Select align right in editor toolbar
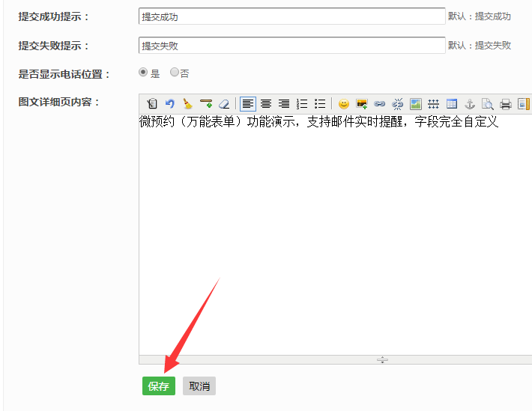The height and width of the screenshot is (411, 532). click(x=284, y=104)
